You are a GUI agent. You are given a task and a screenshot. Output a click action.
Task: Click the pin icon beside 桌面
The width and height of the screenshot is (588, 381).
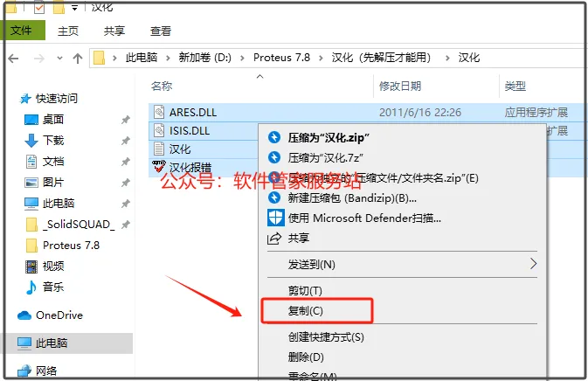tap(125, 120)
